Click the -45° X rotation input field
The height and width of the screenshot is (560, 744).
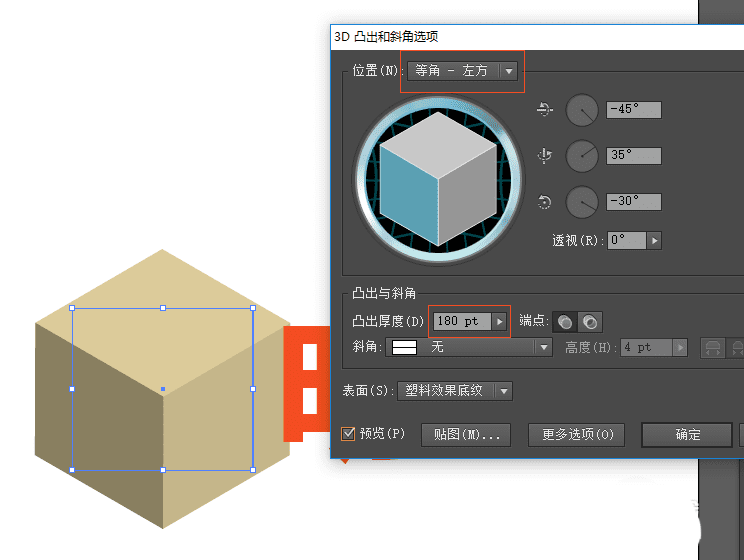point(633,110)
